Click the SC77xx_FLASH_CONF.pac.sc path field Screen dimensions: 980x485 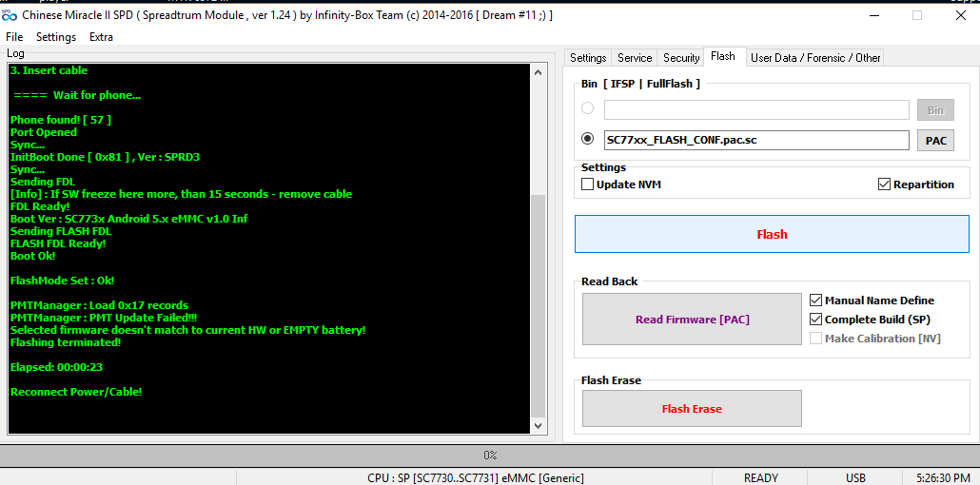(756, 140)
